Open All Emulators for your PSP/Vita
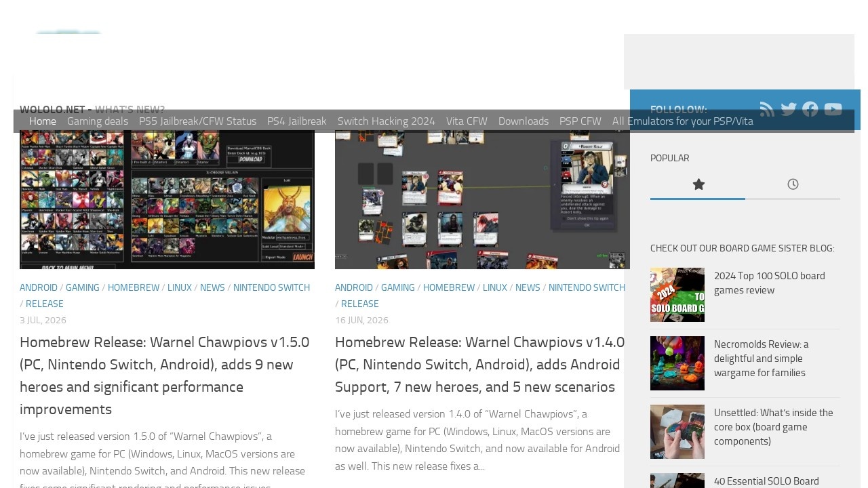The image size is (868, 488). (x=683, y=121)
